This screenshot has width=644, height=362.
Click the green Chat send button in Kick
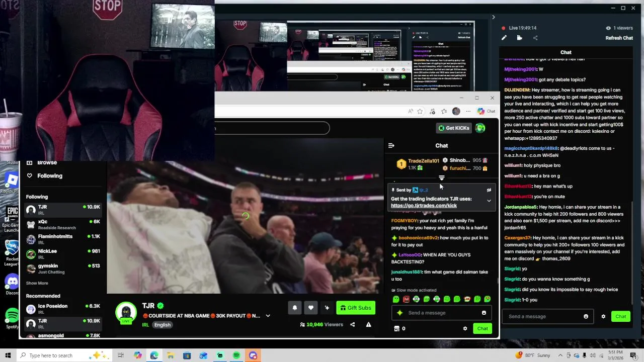point(482,329)
